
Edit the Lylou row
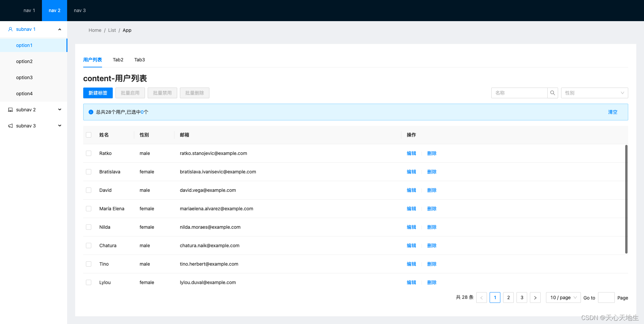411,282
